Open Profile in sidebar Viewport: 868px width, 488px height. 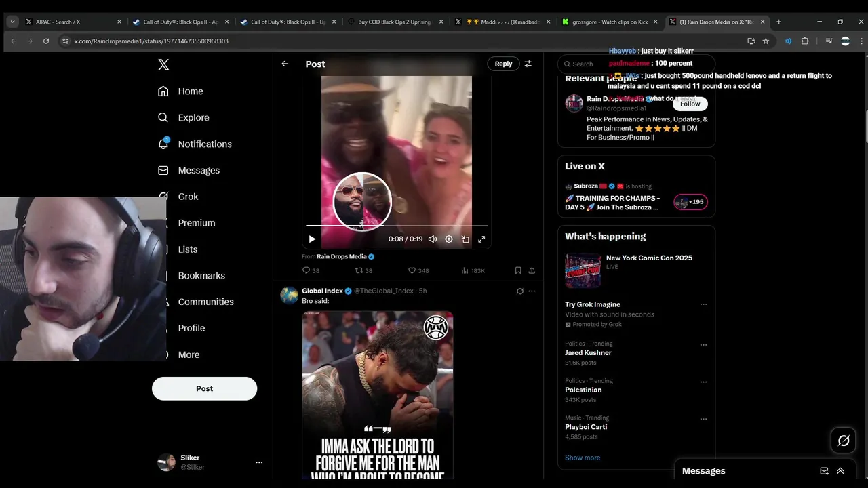191,328
